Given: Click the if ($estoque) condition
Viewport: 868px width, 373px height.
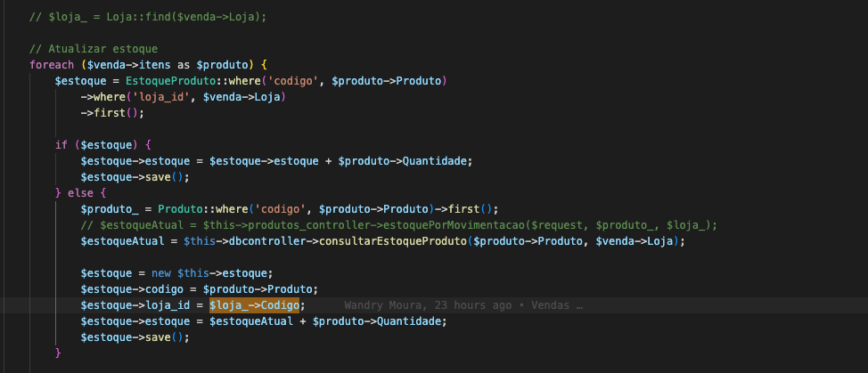Looking at the screenshot, I should pos(102,144).
